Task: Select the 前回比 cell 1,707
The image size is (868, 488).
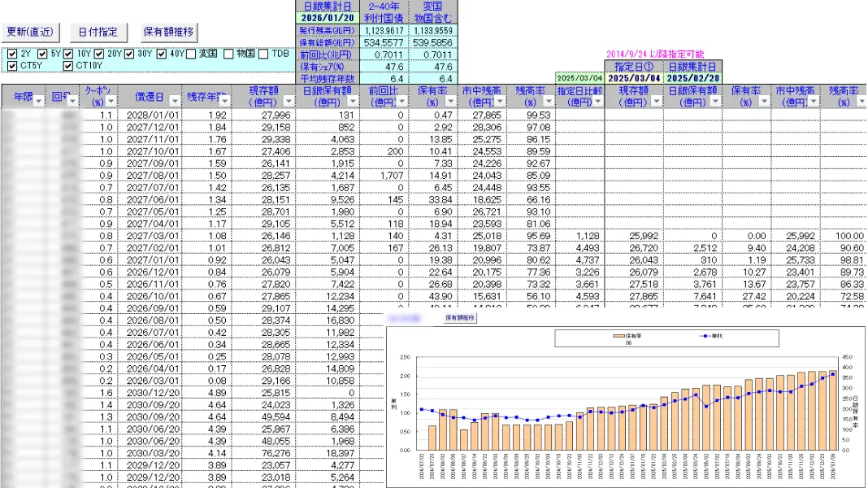Action: tap(384, 176)
